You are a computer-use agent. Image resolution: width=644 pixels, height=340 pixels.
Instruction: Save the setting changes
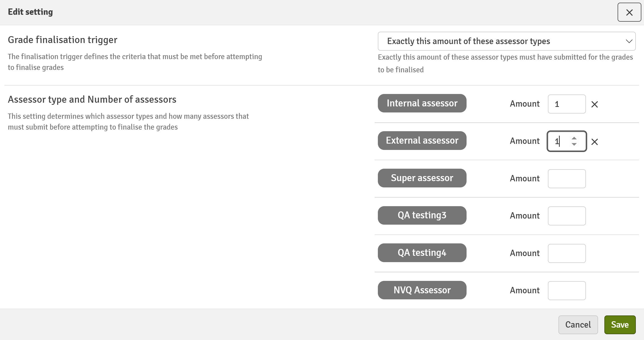click(x=620, y=325)
